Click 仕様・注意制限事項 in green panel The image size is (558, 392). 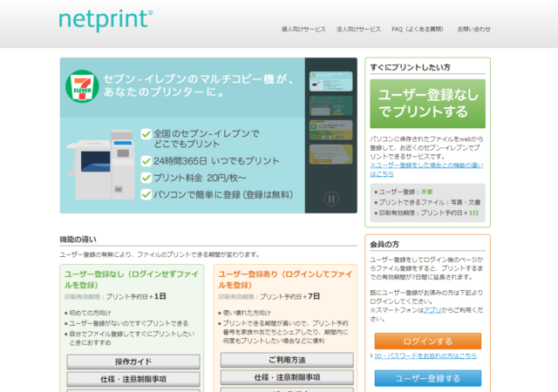[x=133, y=379]
